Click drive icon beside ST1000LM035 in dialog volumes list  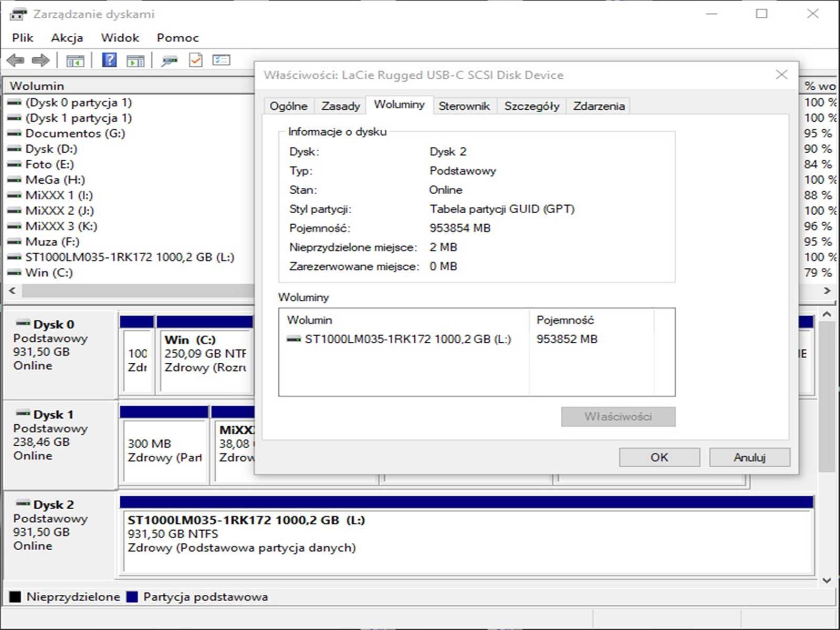[x=293, y=339]
